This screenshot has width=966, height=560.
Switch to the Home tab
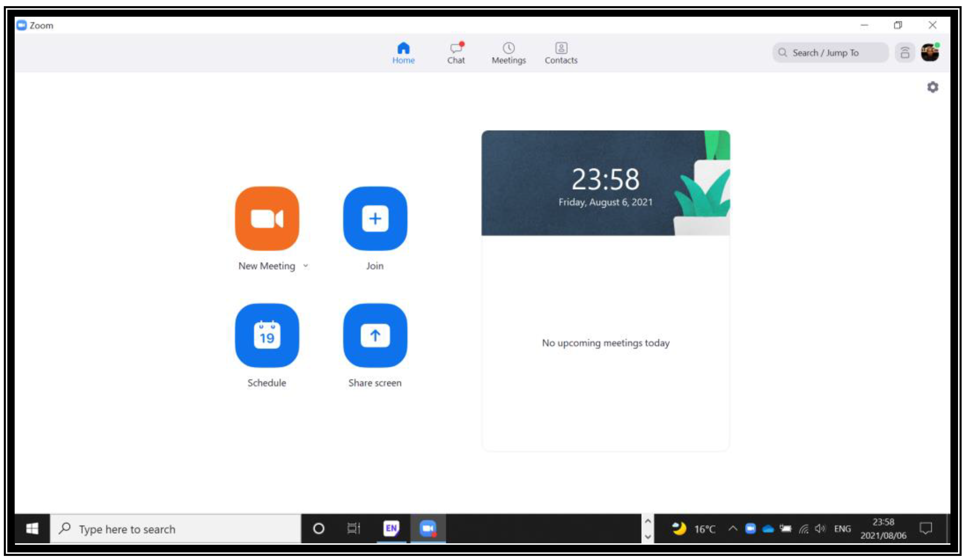pyautogui.click(x=403, y=53)
